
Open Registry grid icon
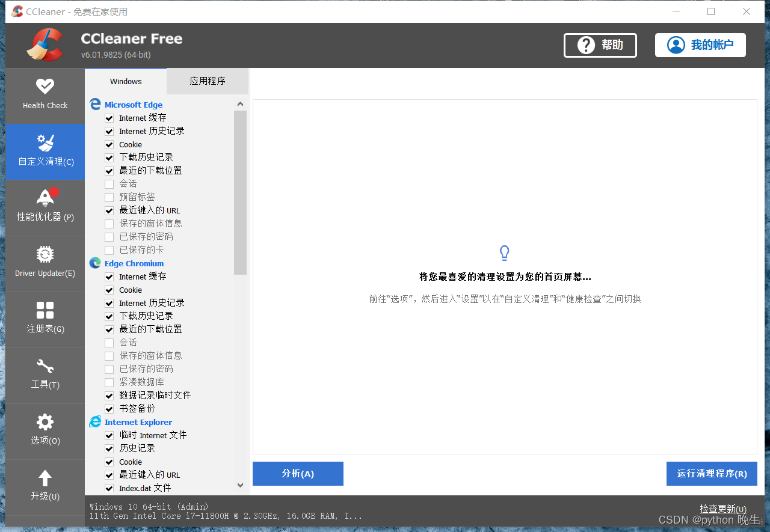45,310
